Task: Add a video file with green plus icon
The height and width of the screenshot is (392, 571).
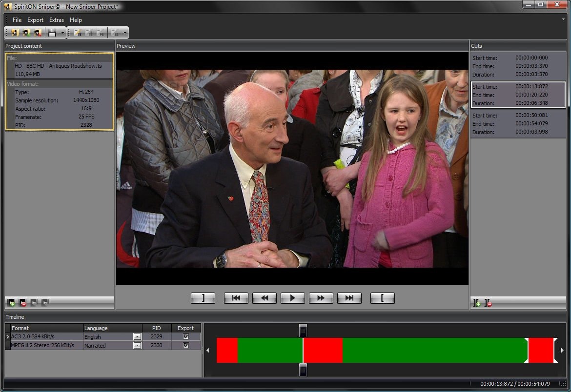Action: pyautogui.click(x=11, y=303)
